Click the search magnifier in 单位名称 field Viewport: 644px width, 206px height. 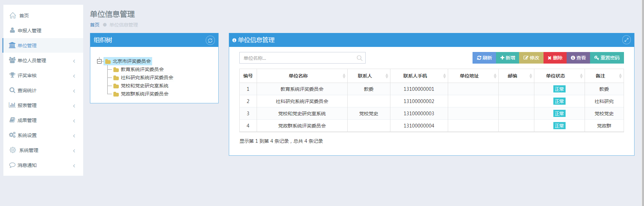click(360, 58)
